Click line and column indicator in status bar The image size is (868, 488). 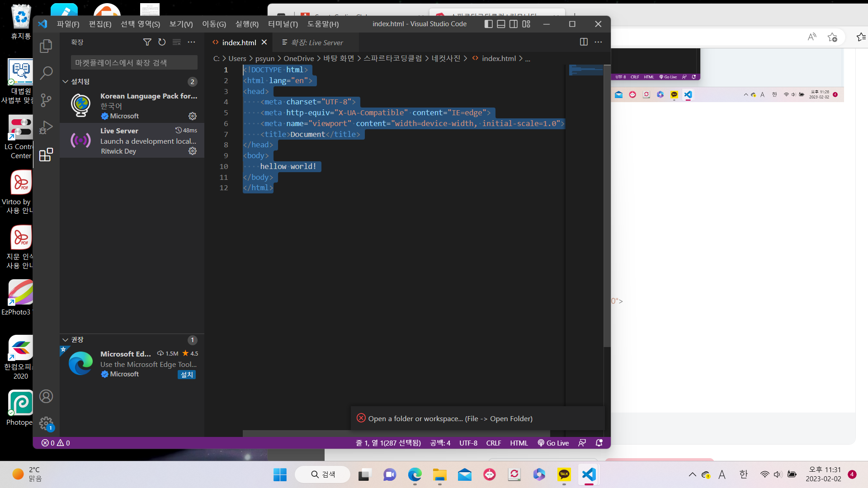pos(388,443)
